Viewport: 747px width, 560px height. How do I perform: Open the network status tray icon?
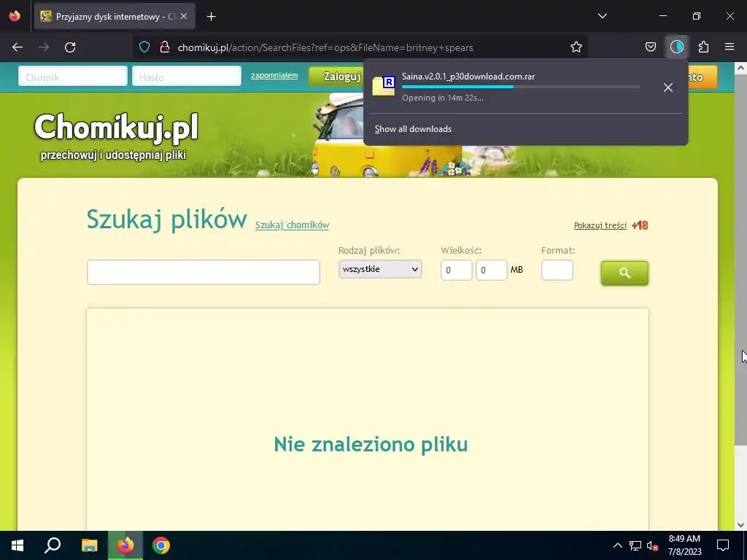(x=635, y=545)
